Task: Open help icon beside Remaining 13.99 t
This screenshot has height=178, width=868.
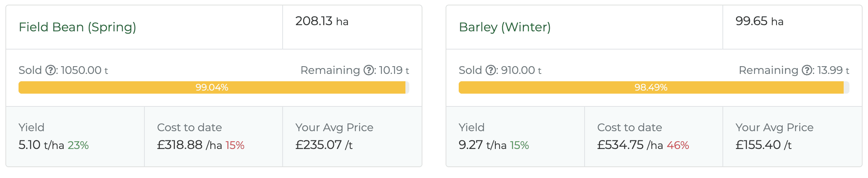Action: click(x=808, y=70)
